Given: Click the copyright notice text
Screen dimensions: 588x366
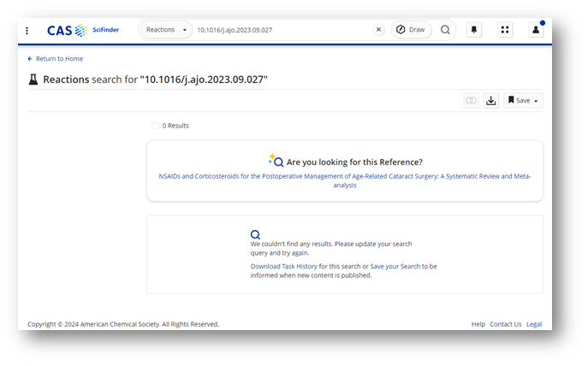Looking at the screenshot, I should pos(123,324).
